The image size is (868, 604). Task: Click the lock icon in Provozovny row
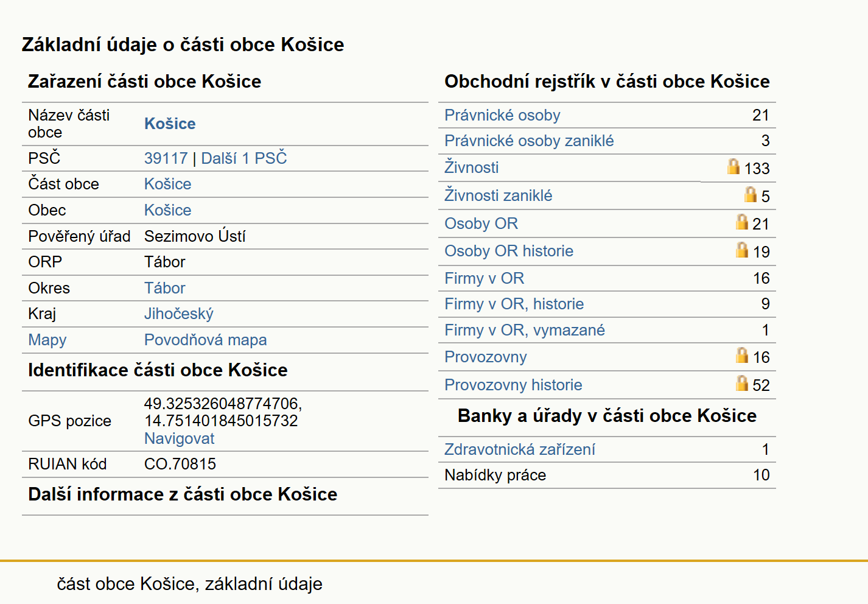742,355
